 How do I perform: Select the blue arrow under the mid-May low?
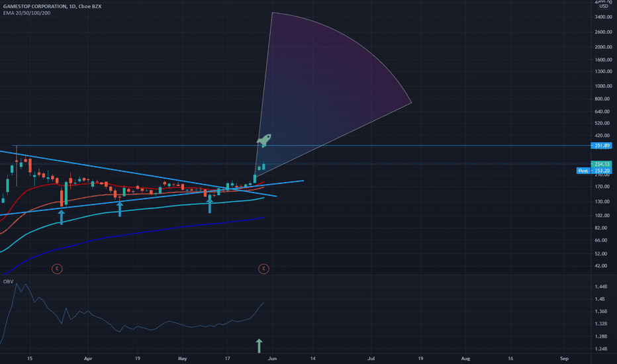click(210, 206)
